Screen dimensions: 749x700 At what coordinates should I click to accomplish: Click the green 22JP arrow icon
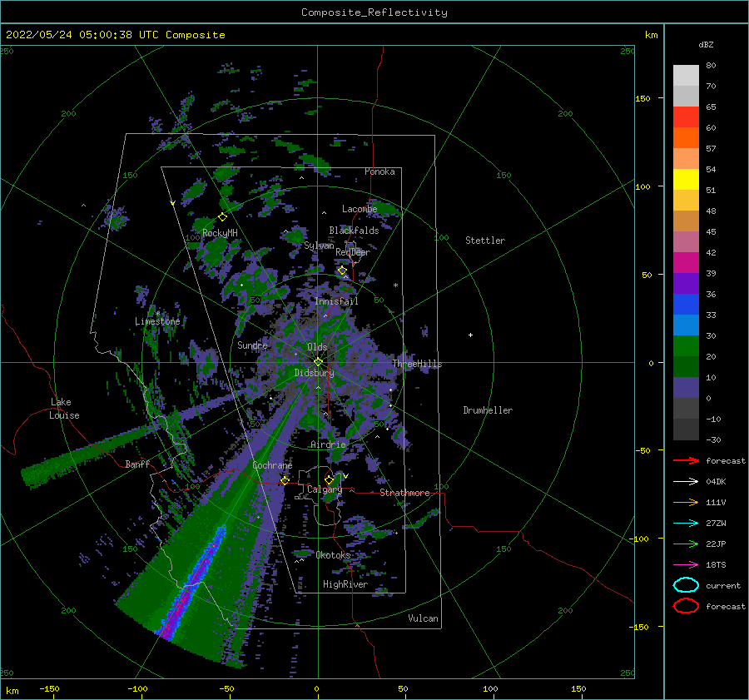(686, 544)
